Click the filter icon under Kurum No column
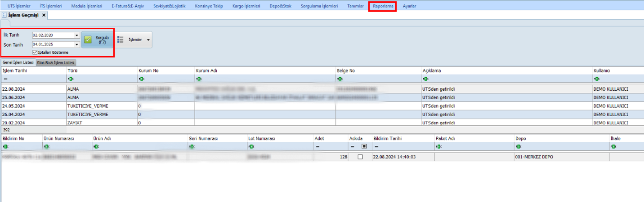Screen dimensions: 644x202 [142, 79]
